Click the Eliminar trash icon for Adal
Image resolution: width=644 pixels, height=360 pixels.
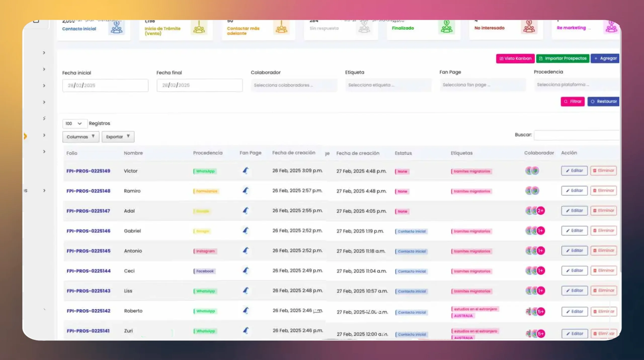coord(595,210)
